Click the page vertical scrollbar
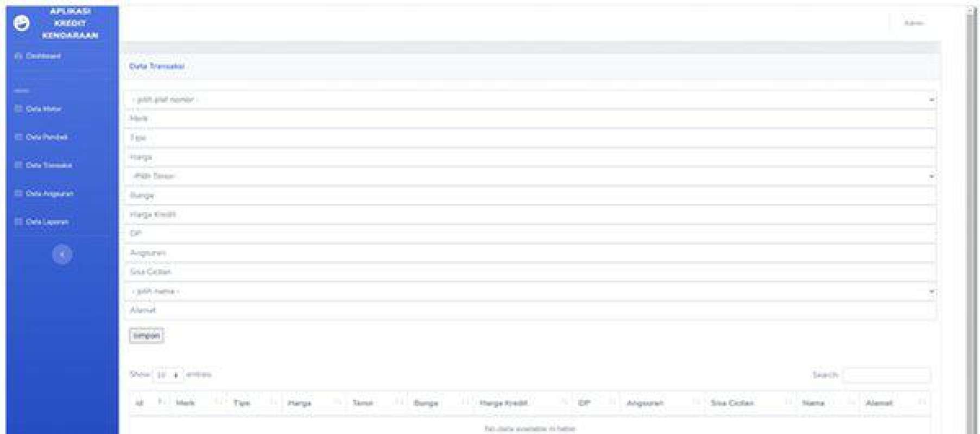Image resolution: width=980 pixels, height=434 pixels. (971, 220)
